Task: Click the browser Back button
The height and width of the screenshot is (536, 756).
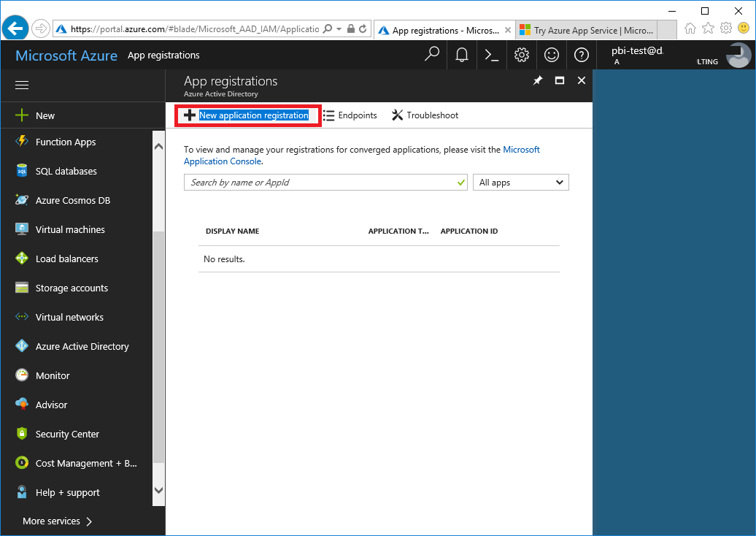Action: click(15, 29)
